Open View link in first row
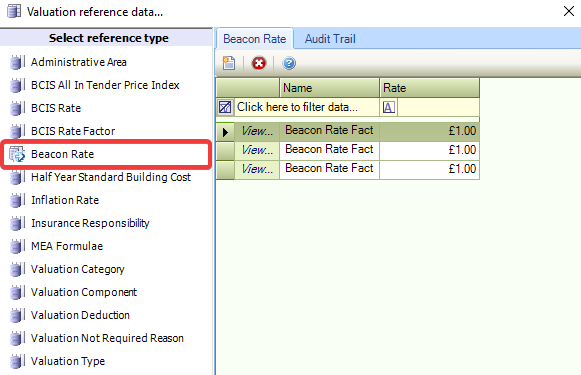This screenshot has width=581, height=375. [257, 131]
